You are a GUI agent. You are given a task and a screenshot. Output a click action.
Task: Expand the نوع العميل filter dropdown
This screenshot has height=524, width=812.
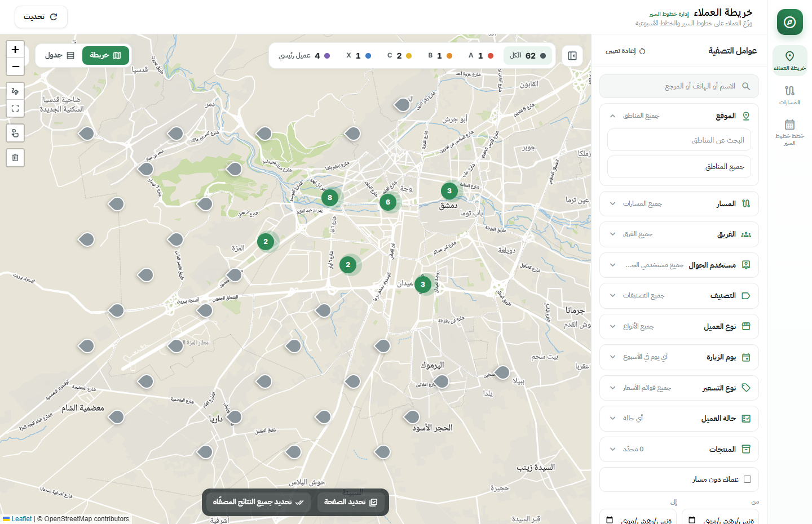coord(679,326)
